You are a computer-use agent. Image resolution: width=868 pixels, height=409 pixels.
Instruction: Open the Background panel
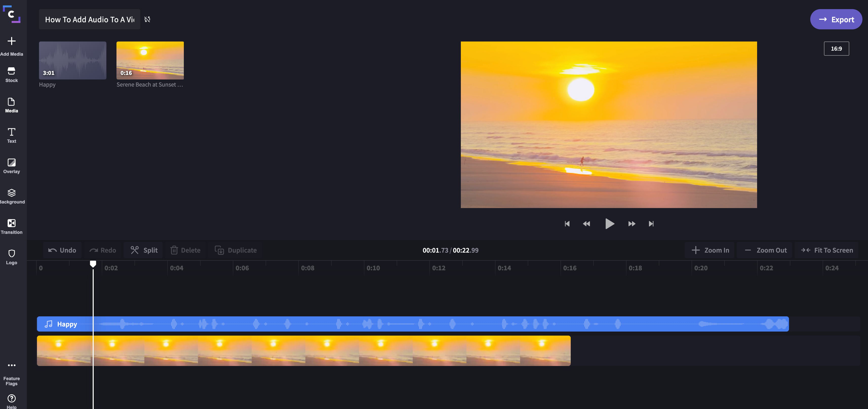11,196
